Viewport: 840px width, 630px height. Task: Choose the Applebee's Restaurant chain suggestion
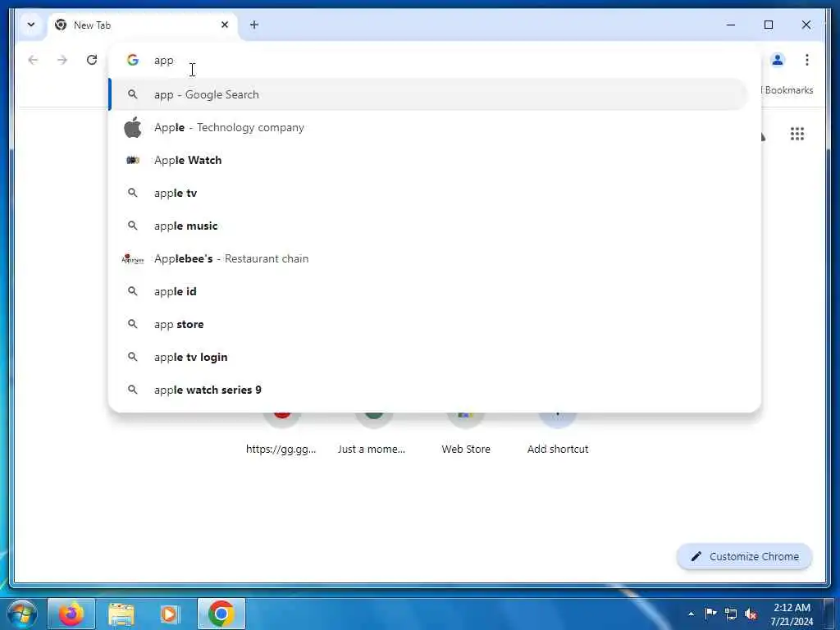click(x=427, y=258)
